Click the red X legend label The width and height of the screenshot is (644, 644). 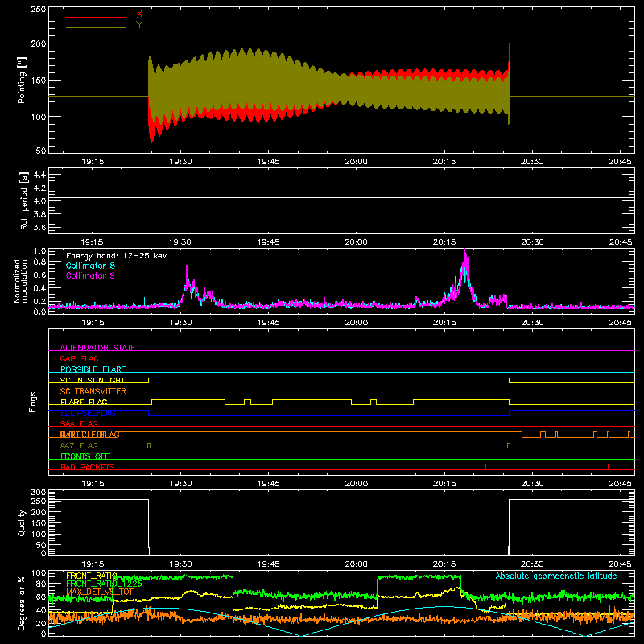(139, 14)
